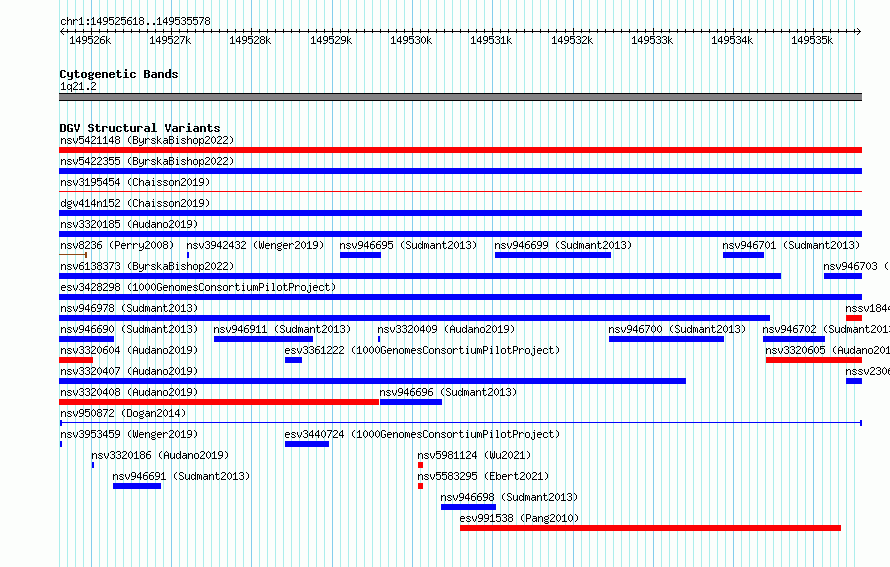Click the nsv3195454 (Chaisson2019) label
This screenshot has height=567, width=890.
click(135, 182)
